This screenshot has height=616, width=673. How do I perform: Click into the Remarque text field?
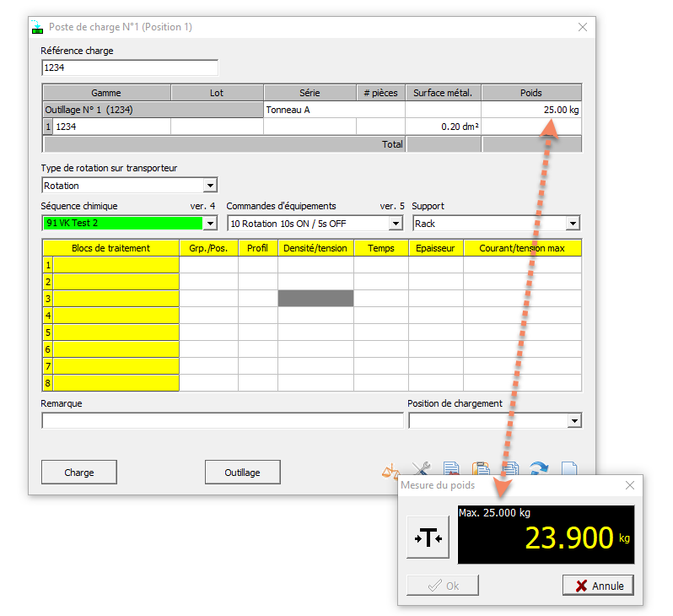coord(222,420)
